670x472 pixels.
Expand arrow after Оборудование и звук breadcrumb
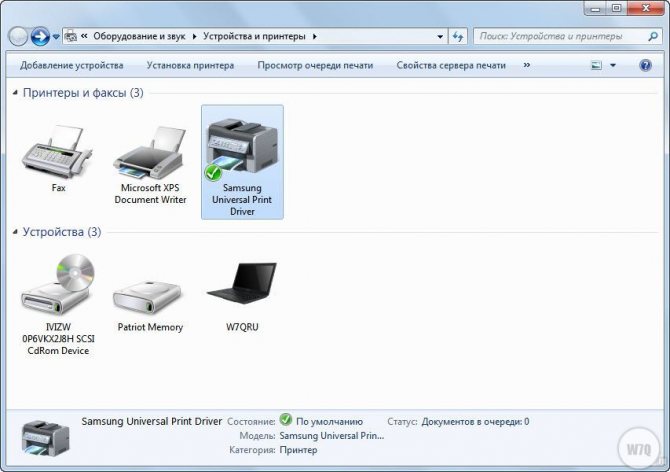click(x=194, y=36)
